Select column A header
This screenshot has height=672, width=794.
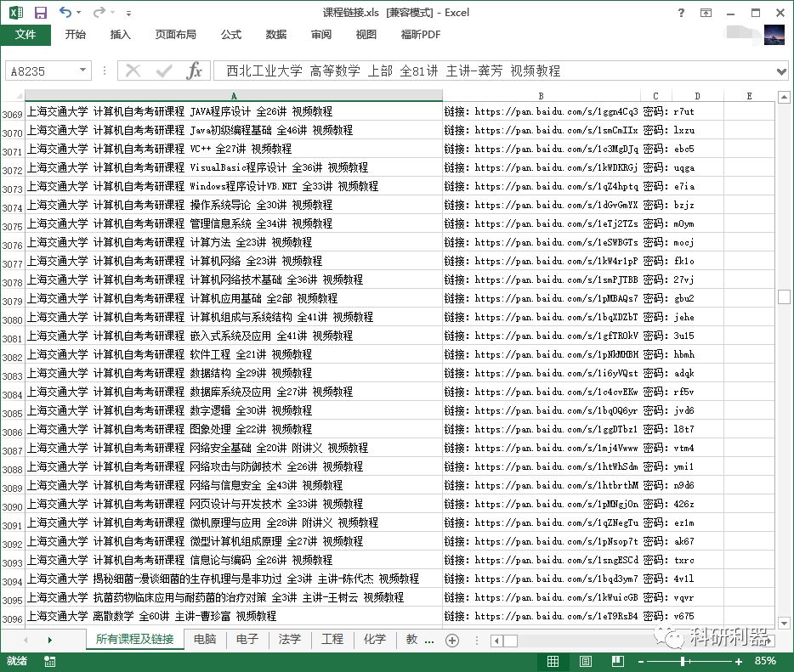click(234, 96)
